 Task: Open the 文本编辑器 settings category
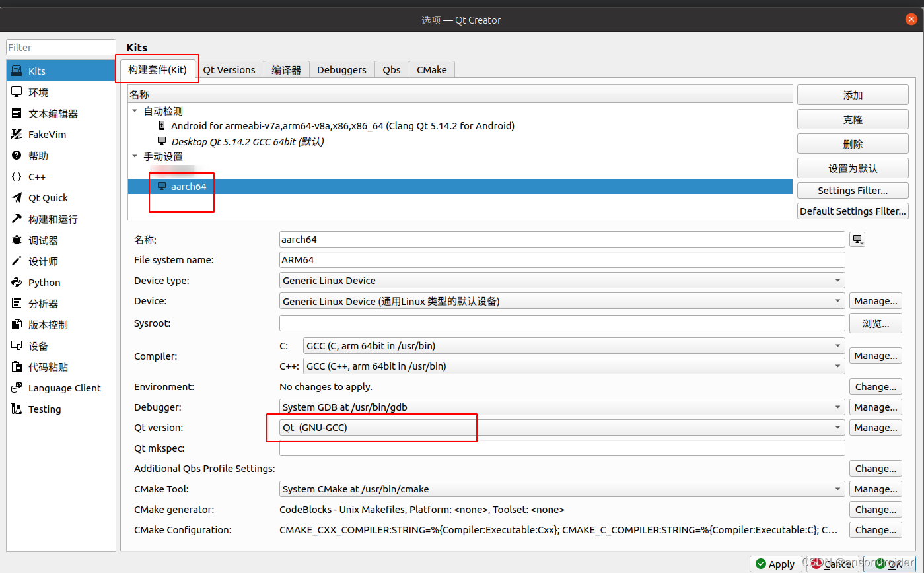click(x=61, y=113)
